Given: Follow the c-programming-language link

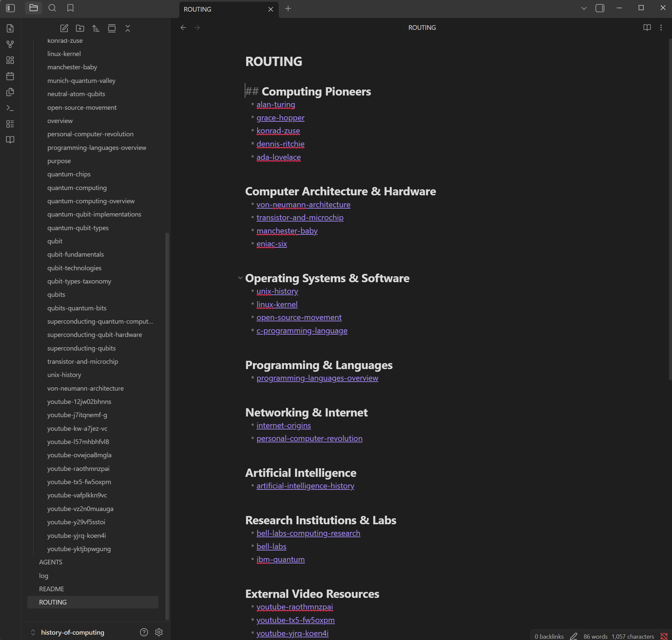Looking at the screenshot, I should tap(302, 331).
